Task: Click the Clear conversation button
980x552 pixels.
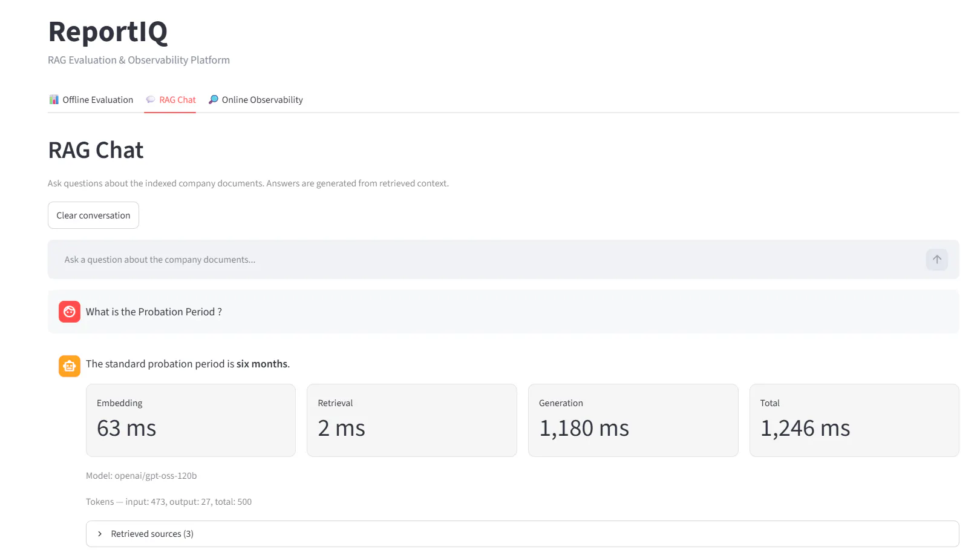Action: [x=93, y=215]
